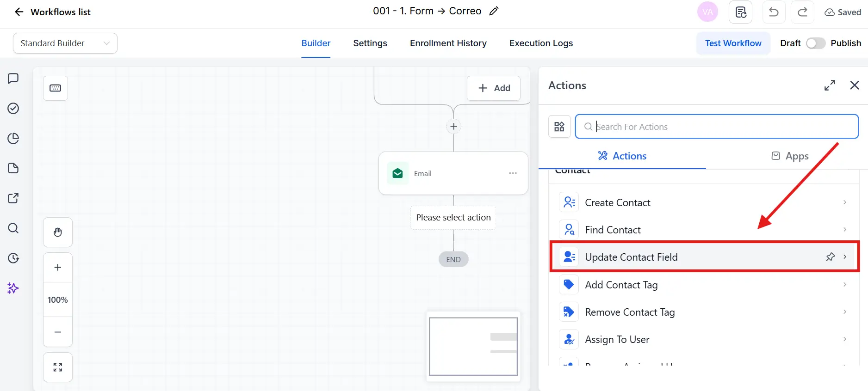The height and width of the screenshot is (391, 868).
Task: Click the Publish label
Action: coord(846,43)
